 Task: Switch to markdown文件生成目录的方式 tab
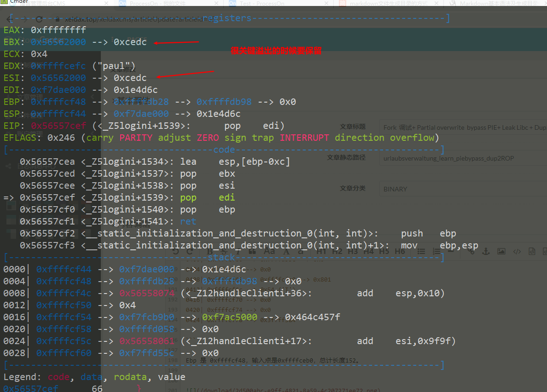coord(389,4)
